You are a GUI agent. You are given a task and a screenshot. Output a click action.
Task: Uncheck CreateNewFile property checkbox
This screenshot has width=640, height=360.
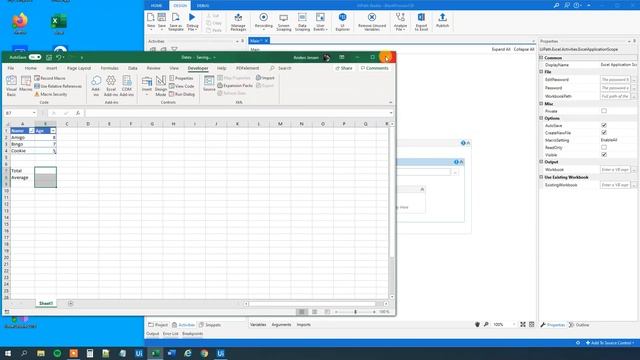(x=604, y=133)
